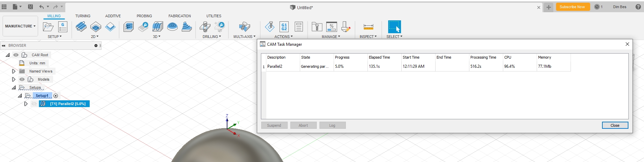The width and height of the screenshot is (644, 162).
Task: Open the 2D dropdown menu
Action: [x=95, y=37]
